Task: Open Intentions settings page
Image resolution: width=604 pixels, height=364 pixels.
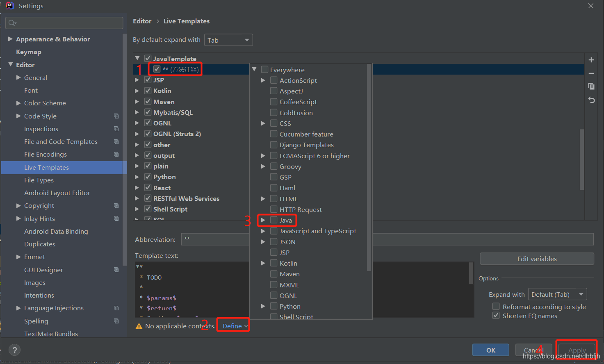Action: click(39, 295)
